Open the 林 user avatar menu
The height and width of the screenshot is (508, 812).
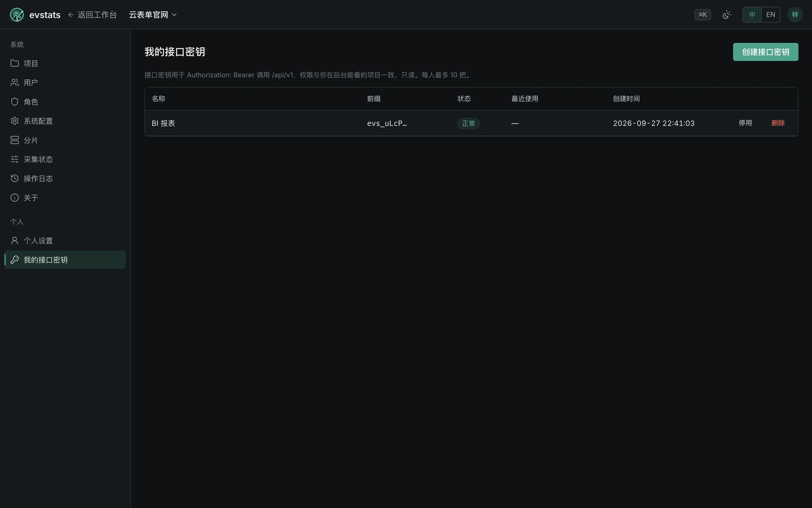795,15
